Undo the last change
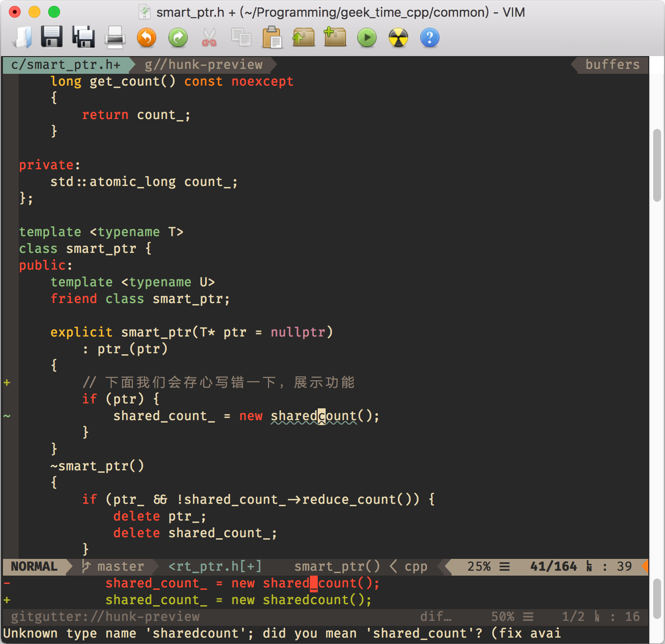The height and width of the screenshot is (644, 665). (x=147, y=37)
